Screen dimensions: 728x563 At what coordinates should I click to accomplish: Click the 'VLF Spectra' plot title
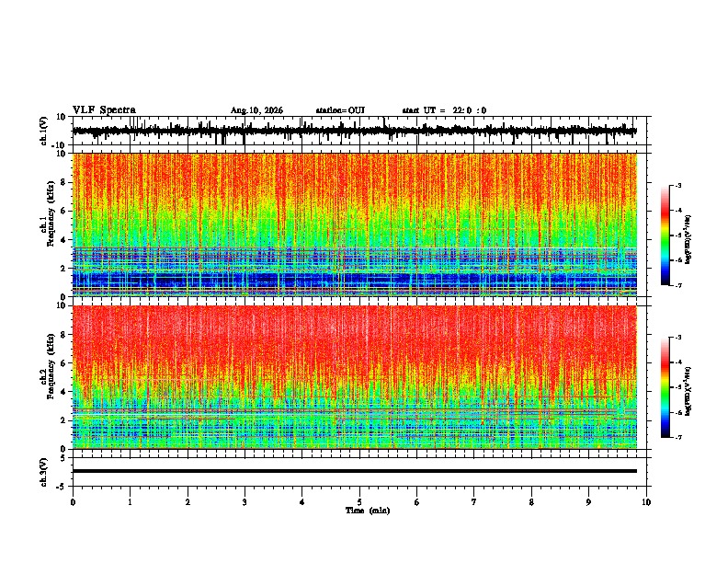point(104,110)
